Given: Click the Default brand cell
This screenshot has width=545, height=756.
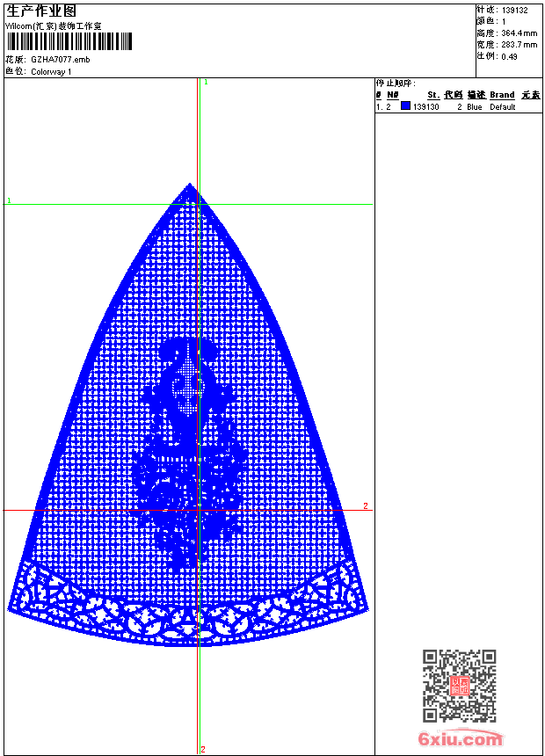Looking at the screenshot, I should pyautogui.click(x=503, y=106).
